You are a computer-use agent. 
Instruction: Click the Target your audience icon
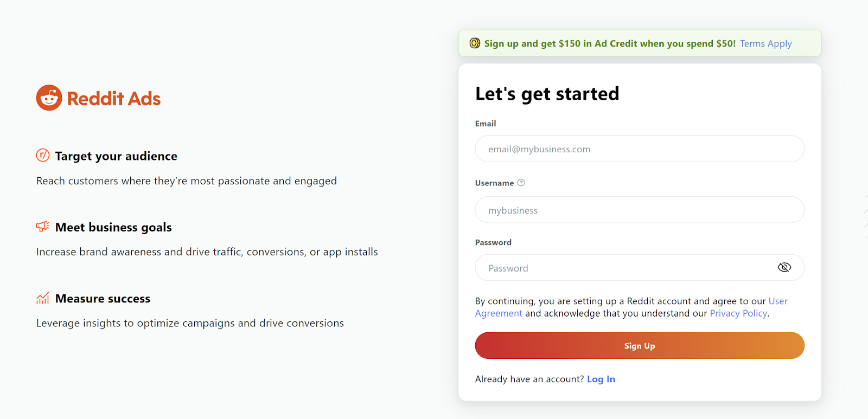tap(43, 155)
